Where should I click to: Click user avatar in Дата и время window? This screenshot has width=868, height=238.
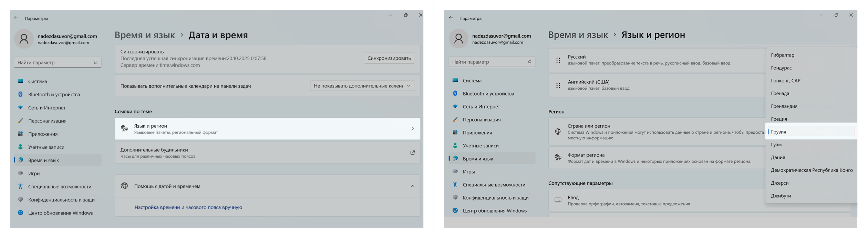24,39
